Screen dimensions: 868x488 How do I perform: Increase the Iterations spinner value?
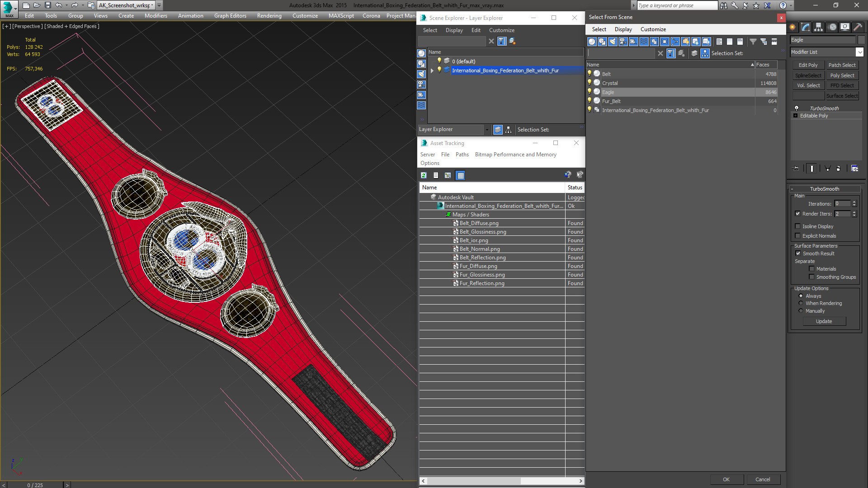click(x=854, y=202)
